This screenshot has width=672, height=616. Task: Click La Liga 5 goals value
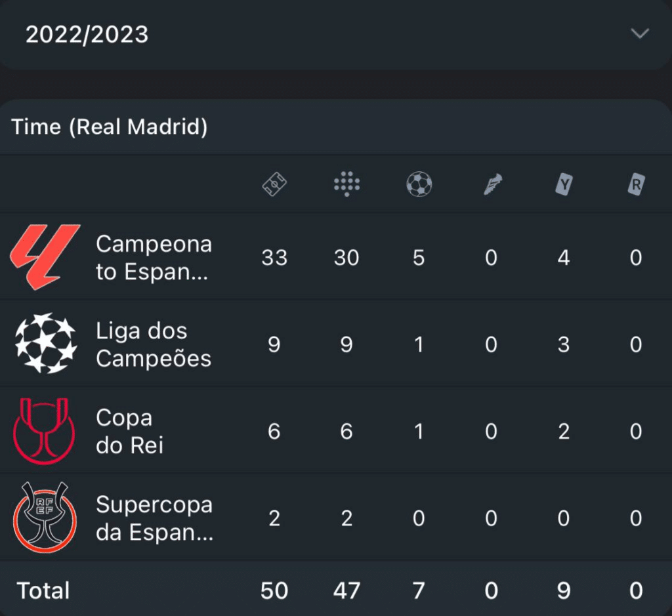(x=419, y=258)
